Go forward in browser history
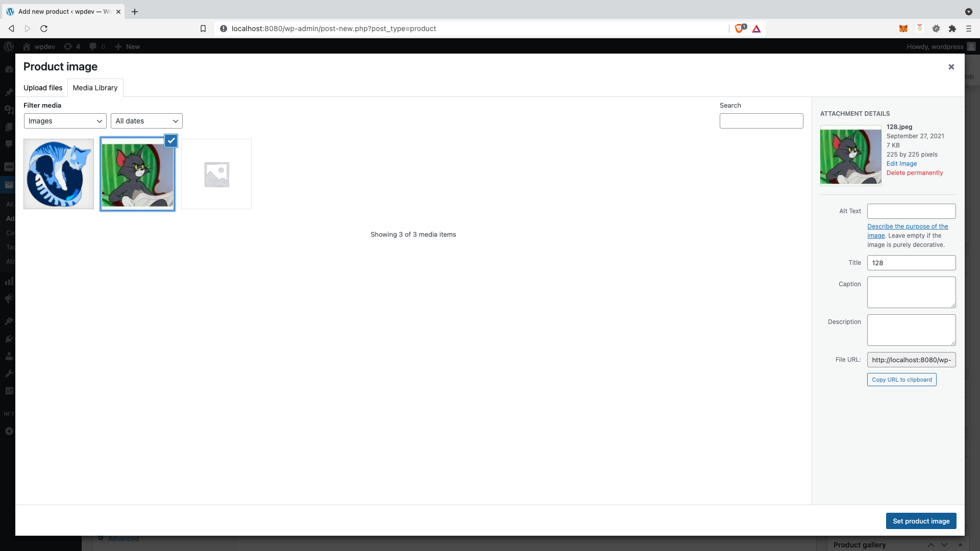The height and width of the screenshot is (551, 980). [x=28, y=29]
